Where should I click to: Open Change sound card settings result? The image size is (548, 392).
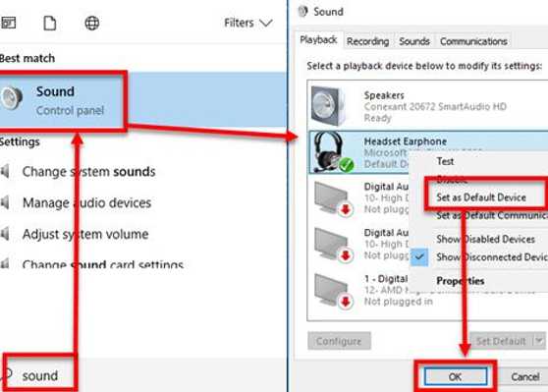103,264
